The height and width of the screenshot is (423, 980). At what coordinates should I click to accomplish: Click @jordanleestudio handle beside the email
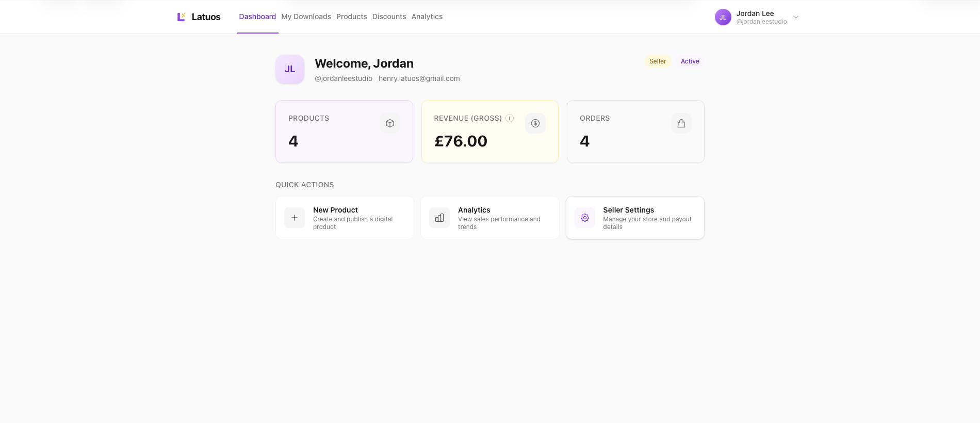coord(344,78)
